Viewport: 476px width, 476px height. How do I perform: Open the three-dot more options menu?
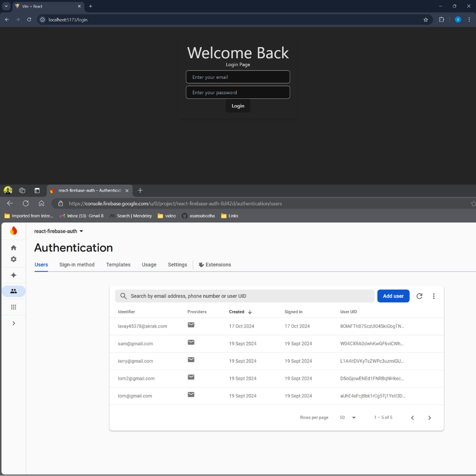[x=434, y=296]
